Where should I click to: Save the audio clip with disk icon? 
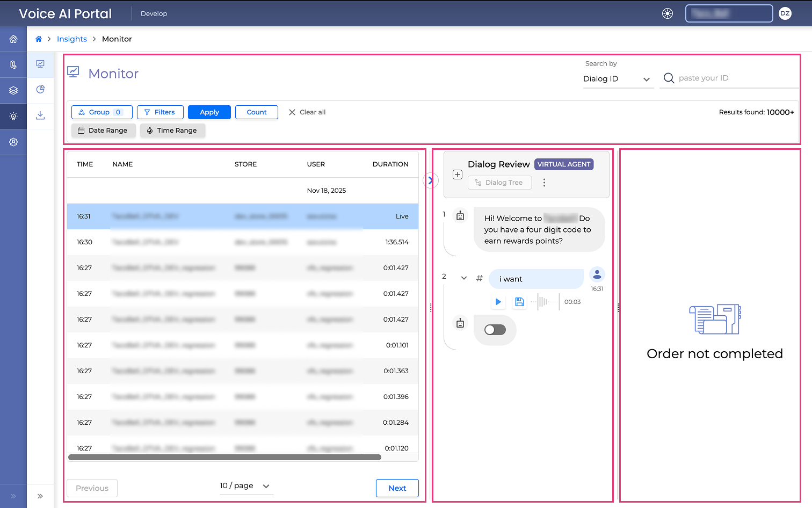tap(519, 302)
